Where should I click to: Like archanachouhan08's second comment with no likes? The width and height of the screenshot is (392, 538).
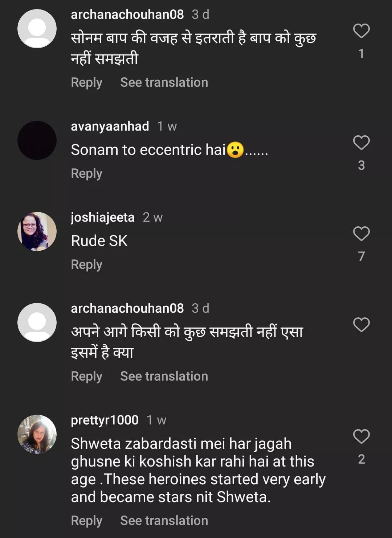[361, 325]
